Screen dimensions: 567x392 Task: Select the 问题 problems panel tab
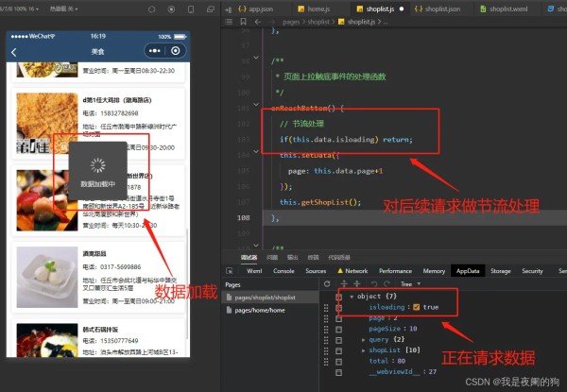pos(272,257)
